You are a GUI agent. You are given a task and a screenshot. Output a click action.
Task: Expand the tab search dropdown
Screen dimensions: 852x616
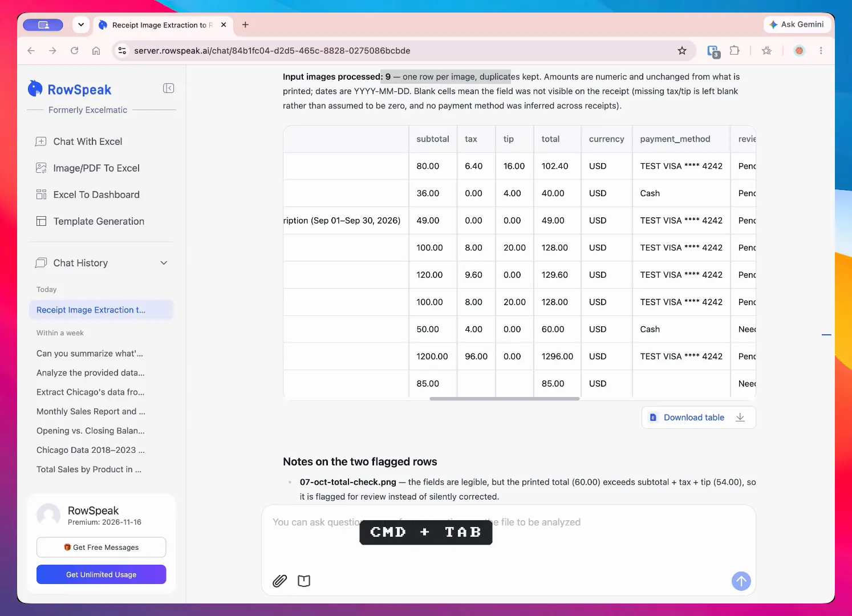81,25
